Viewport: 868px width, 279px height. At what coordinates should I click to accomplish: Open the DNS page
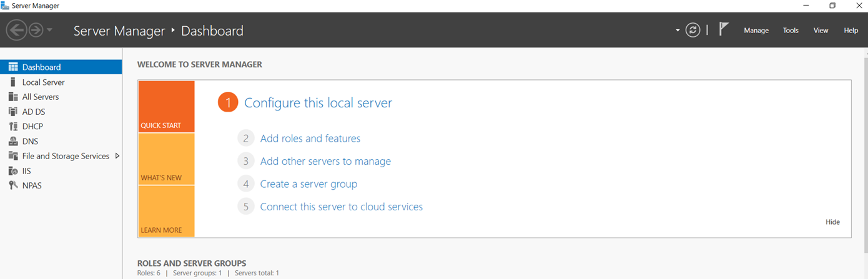(61, 141)
